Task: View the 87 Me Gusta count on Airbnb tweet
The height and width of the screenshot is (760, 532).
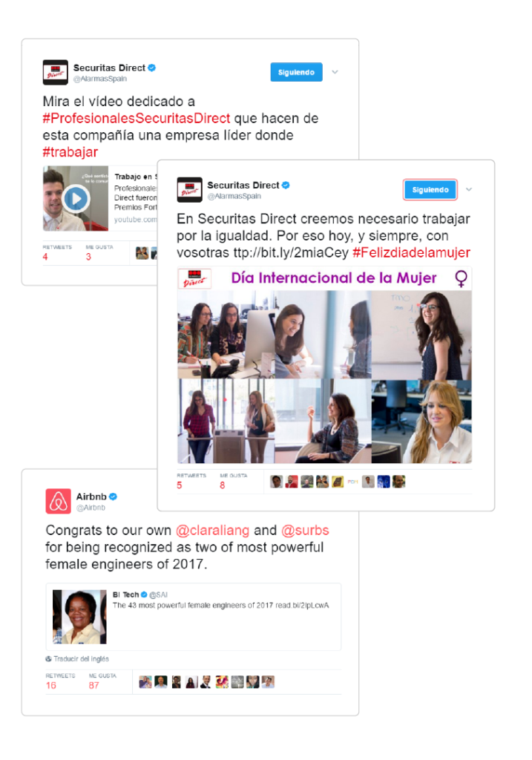Action: pos(94,685)
